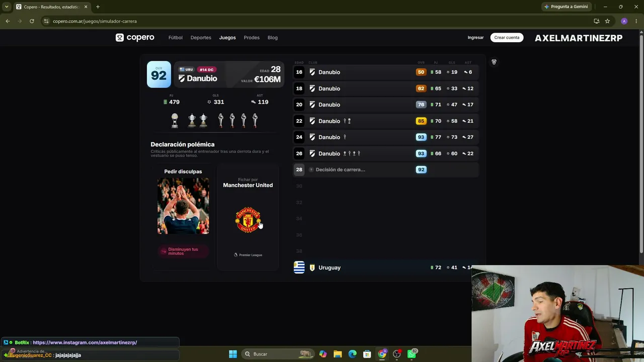The width and height of the screenshot is (644, 362).
Task: Click the Uruguay flag icon
Action: [299, 267]
